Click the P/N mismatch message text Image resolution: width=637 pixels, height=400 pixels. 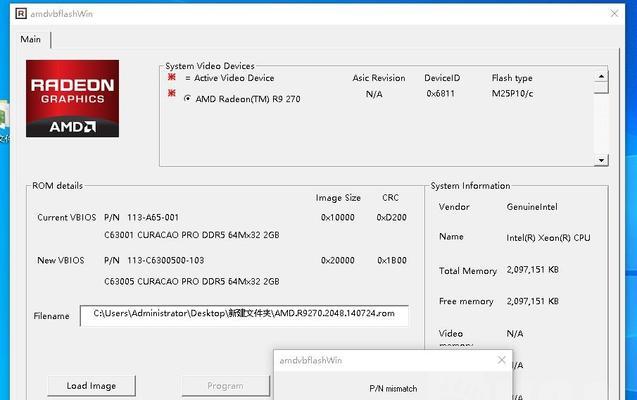click(393, 389)
